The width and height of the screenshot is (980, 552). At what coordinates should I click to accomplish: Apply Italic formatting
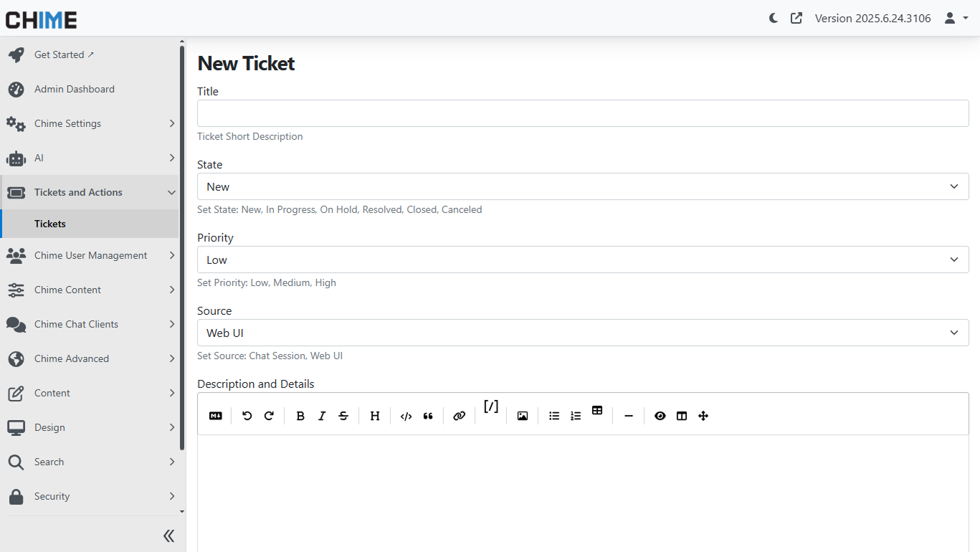(322, 416)
